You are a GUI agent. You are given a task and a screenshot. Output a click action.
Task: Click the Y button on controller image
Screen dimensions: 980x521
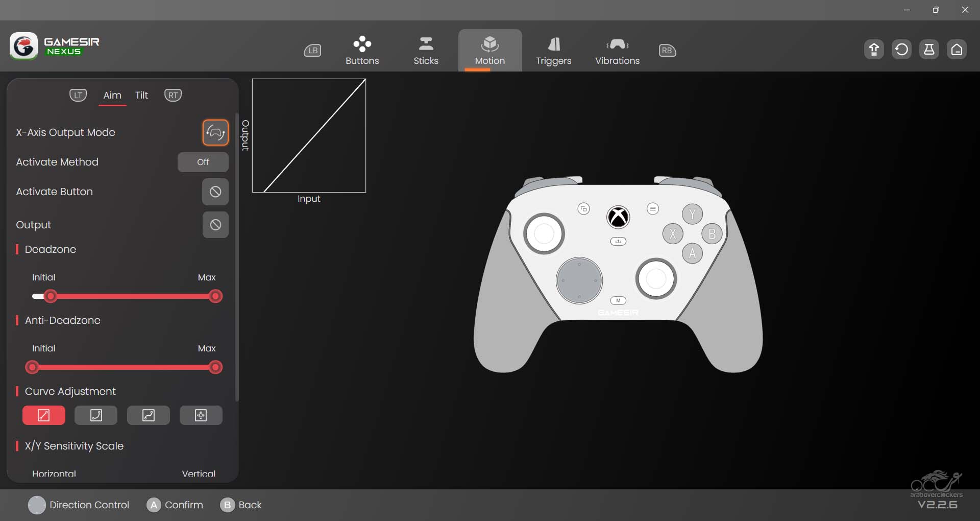[x=692, y=214]
